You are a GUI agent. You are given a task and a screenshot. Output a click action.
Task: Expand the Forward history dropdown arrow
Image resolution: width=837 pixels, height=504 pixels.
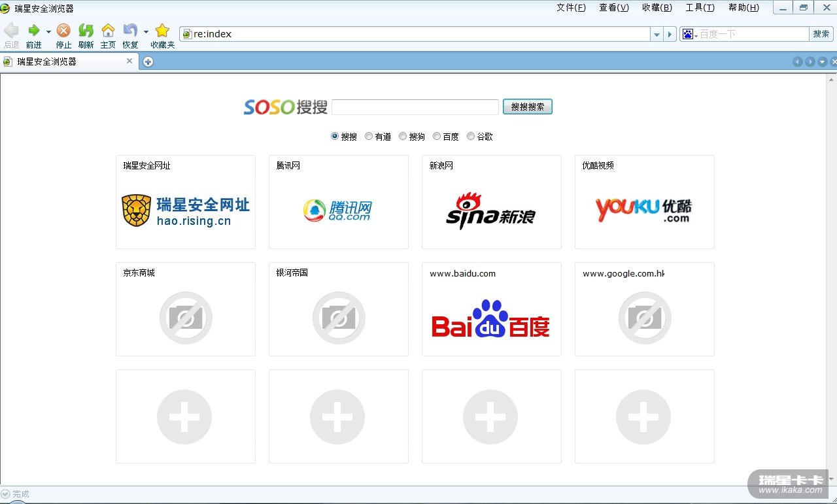click(x=48, y=31)
